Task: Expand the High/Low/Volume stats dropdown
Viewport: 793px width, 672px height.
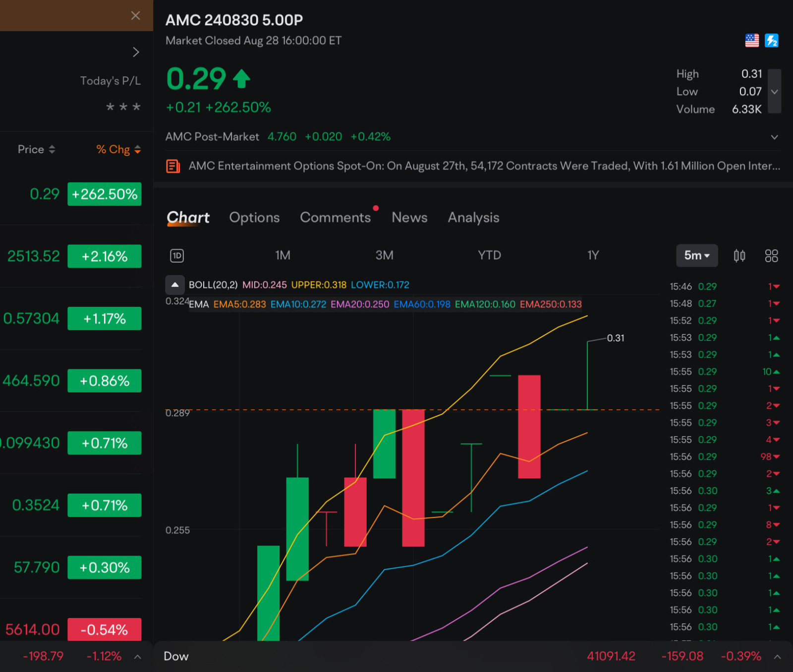Action: point(775,91)
